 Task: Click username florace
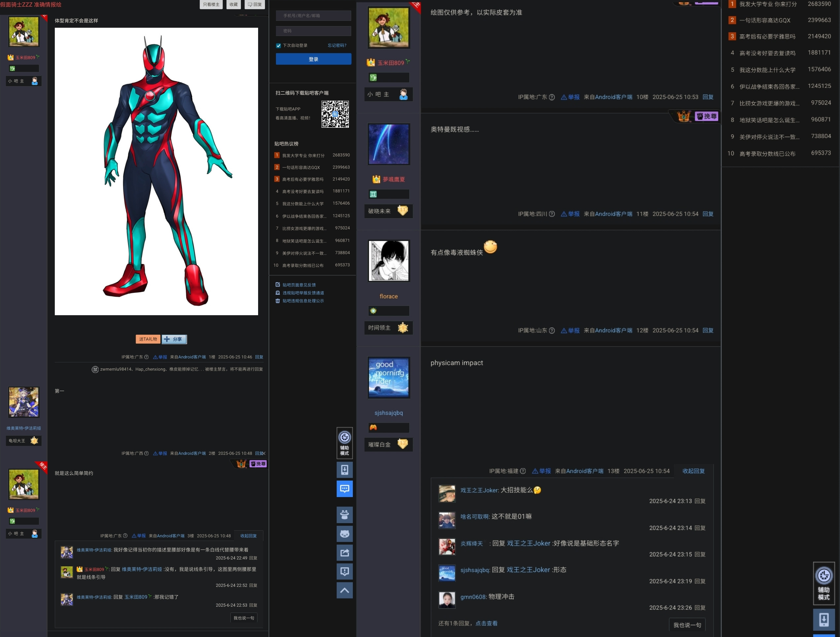click(x=389, y=297)
